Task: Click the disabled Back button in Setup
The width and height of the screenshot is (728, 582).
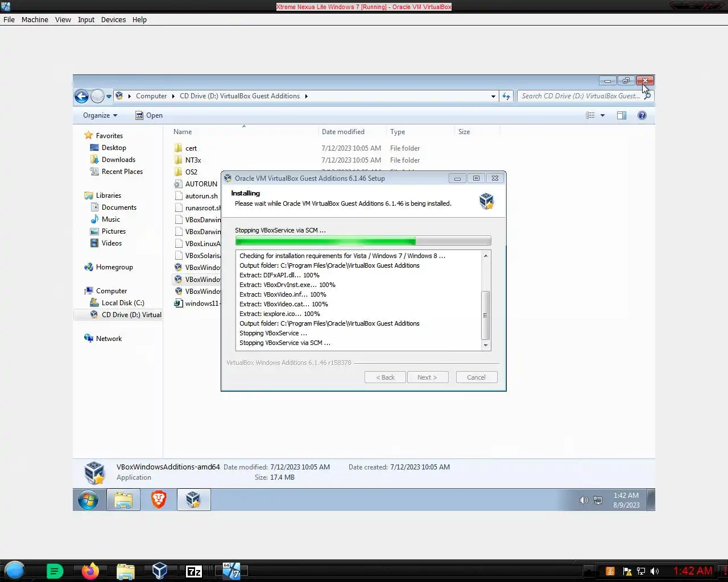Action: 385,377
